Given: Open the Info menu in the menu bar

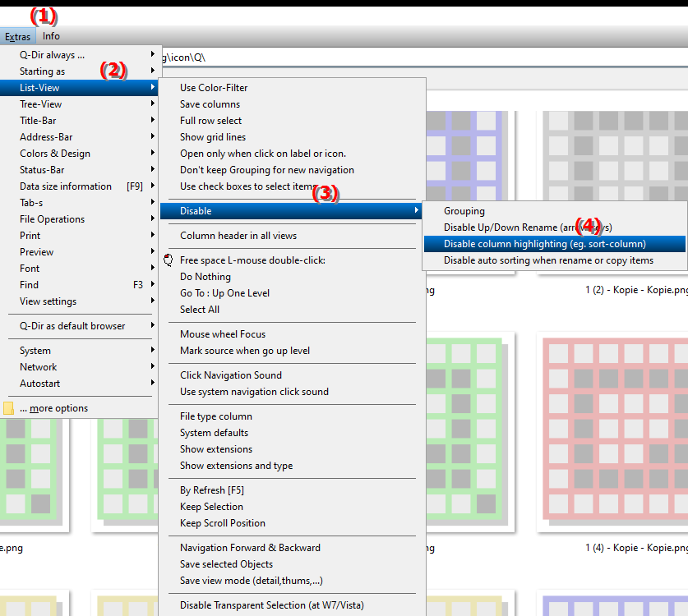Looking at the screenshot, I should [x=51, y=36].
